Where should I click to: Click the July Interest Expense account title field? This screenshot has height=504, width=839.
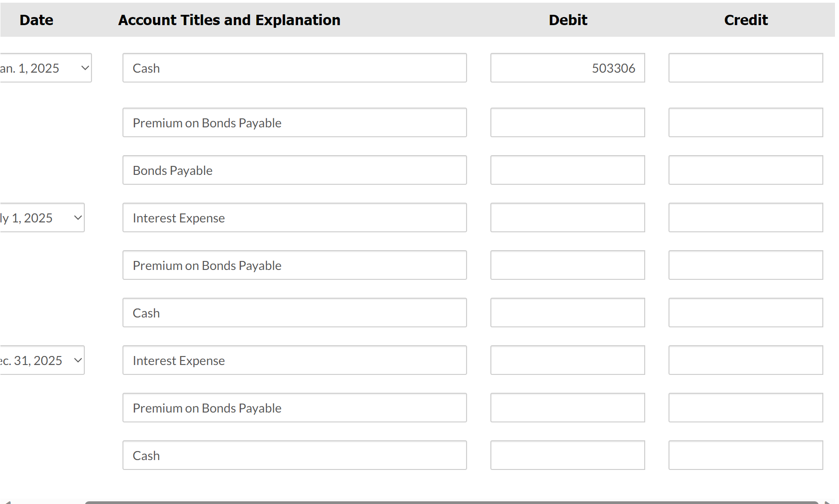coord(295,217)
